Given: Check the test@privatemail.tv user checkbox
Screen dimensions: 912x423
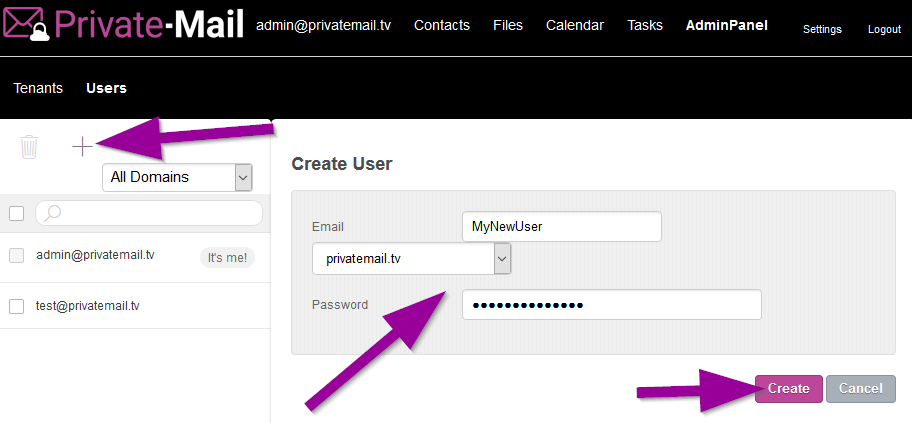Looking at the screenshot, I should pyautogui.click(x=16, y=306).
